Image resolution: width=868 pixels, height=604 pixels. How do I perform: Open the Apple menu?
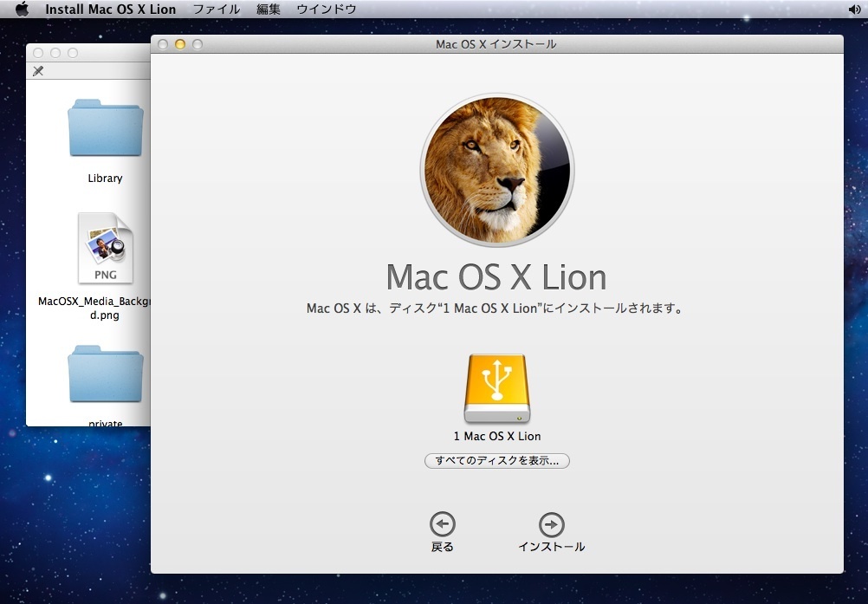(22, 10)
